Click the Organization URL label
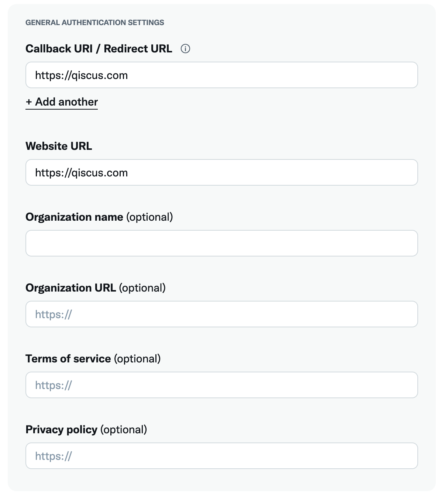 [71, 288]
